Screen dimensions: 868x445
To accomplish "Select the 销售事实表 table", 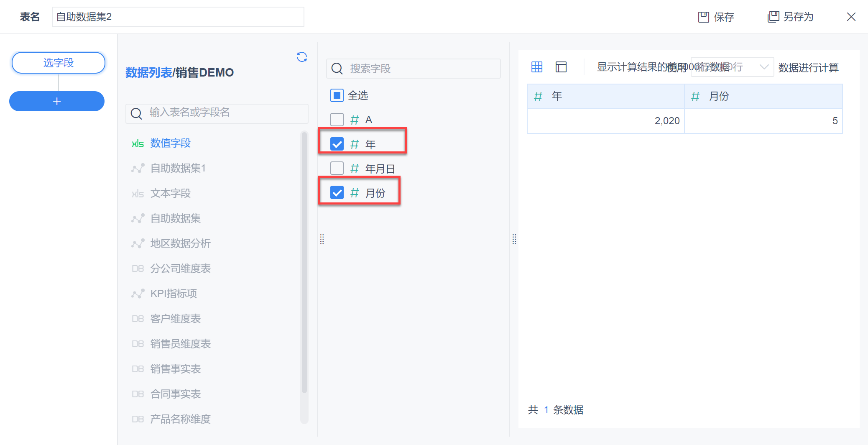I will click(175, 369).
